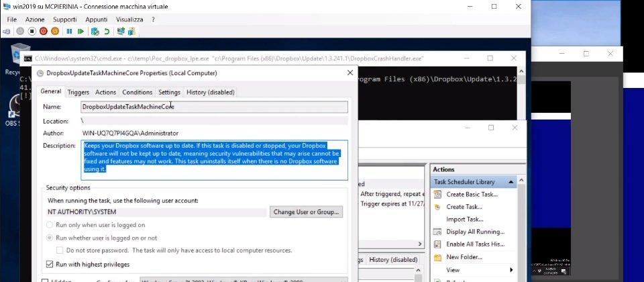
Task: Close the DropboxUpdateTaskMachineCore Properties dialog
Action: pos(350,73)
